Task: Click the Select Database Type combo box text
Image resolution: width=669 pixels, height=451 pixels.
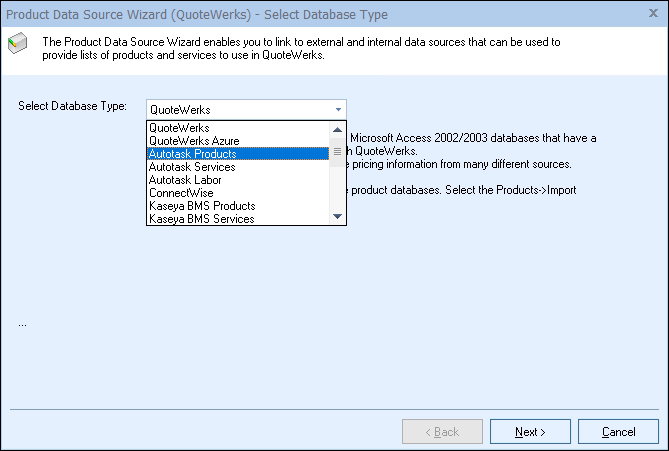Action: 238,109
